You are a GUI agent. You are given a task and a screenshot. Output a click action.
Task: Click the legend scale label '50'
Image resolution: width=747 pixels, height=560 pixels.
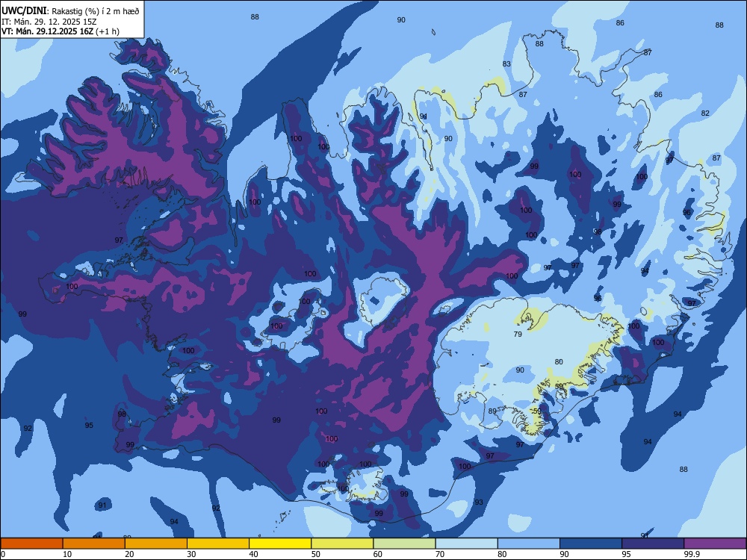coord(315,554)
